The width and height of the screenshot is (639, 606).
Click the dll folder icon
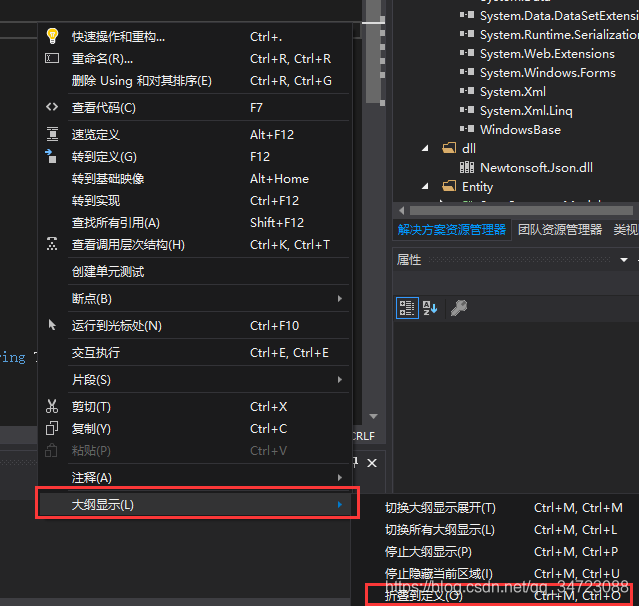click(449, 148)
